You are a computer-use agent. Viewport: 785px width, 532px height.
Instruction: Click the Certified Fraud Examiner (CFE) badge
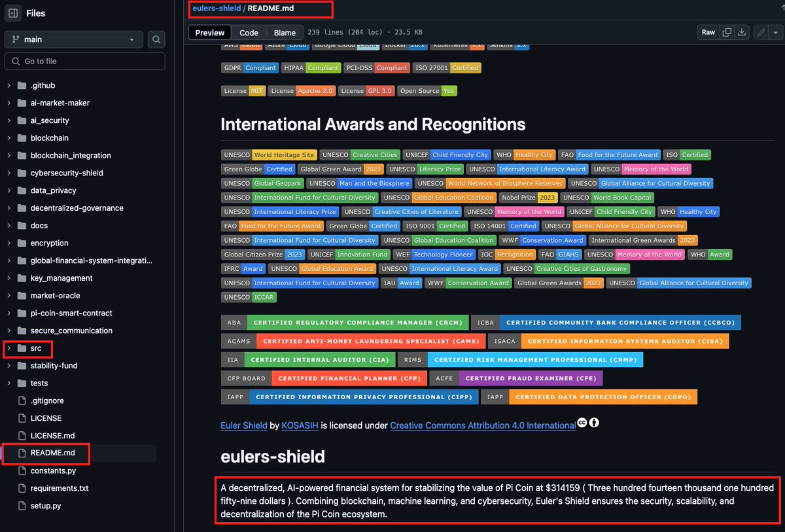click(516, 378)
